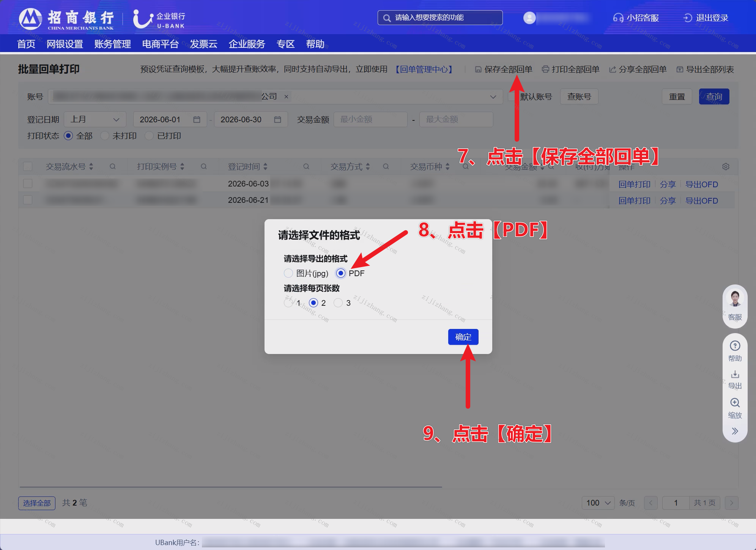Click the 帮助 question mark icon
756x550 pixels.
pos(735,346)
